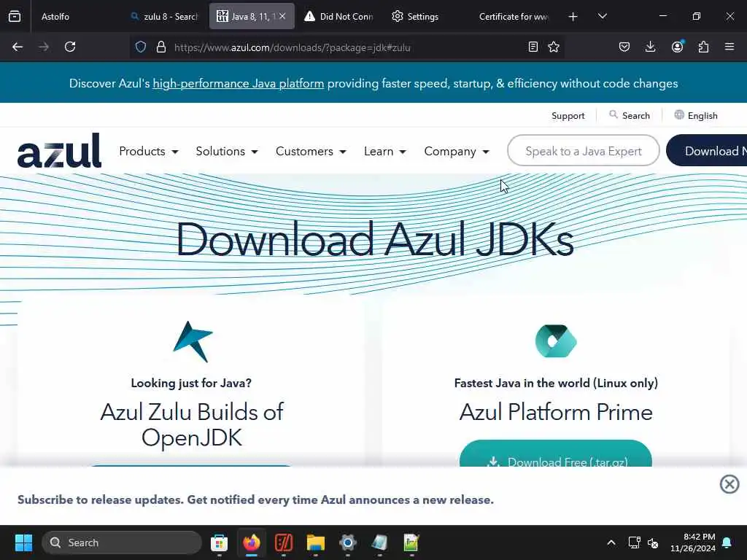Expand the Products menu
This screenshot has height=560, width=747.
click(x=149, y=152)
